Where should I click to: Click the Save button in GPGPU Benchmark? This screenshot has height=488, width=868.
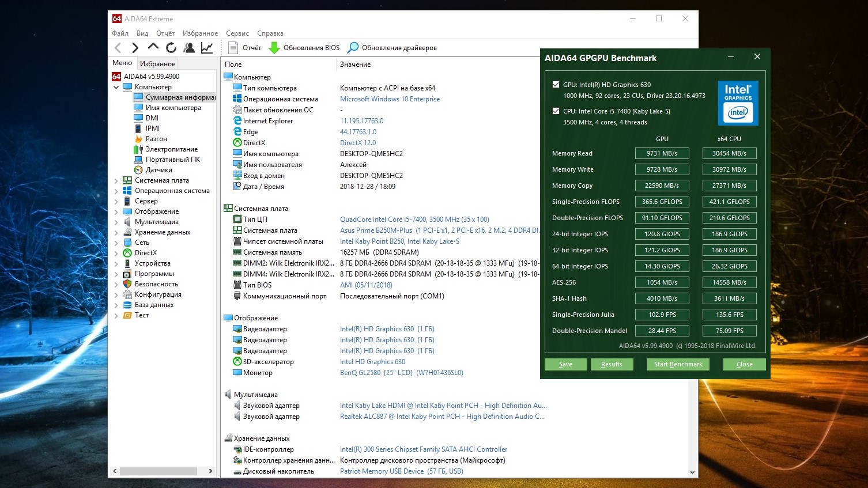tap(566, 364)
